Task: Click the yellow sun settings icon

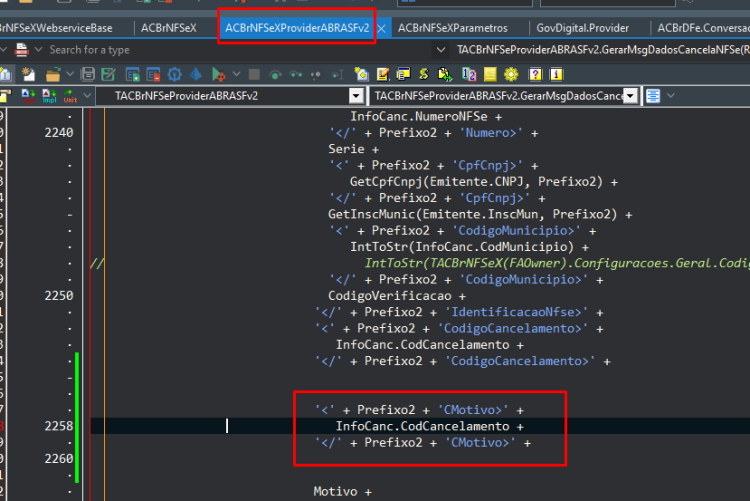Action: pyautogui.click(x=511, y=74)
